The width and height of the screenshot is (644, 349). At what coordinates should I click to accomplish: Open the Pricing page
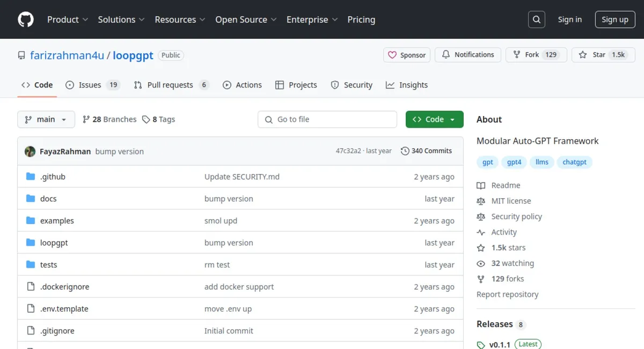361,19
